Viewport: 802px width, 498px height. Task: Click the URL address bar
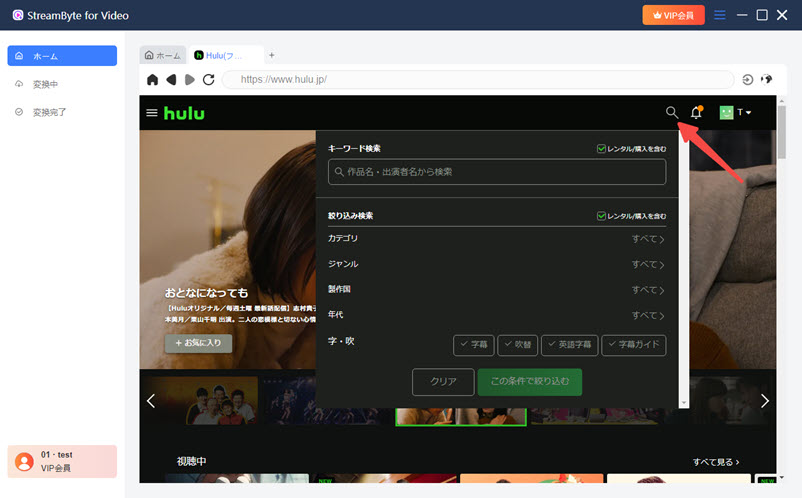478,80
